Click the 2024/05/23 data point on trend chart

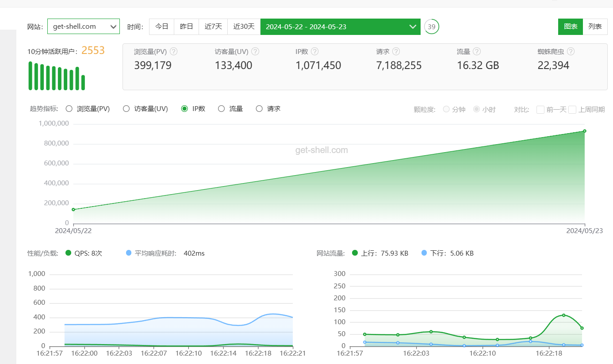tap(585, 131)
